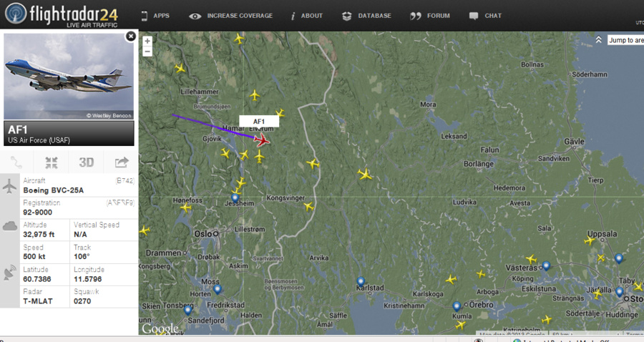Image resolution: width=644 pixels, height=342 pixels.
Task: Click the flight route icon in panel
Action: pyautogui.click(x=16, y=162)
